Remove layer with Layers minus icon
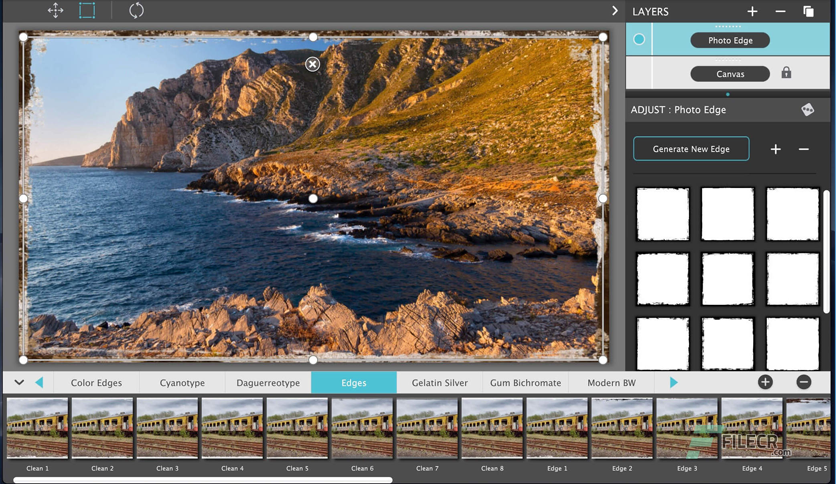This screenshot has width=836, height=484. pyautogui.click(x=781, y=11)
